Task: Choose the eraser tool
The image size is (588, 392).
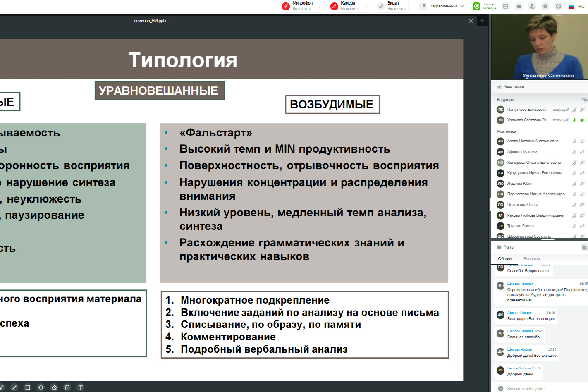Action: click(x=54, y=387)
